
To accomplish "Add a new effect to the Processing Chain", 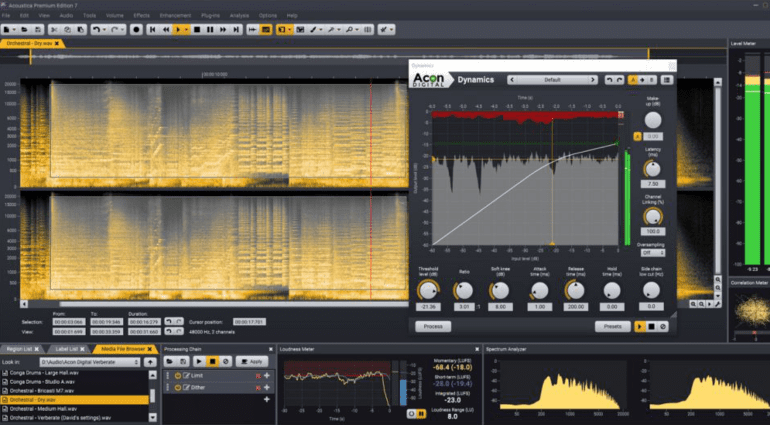I will click(x=266, y=398).
